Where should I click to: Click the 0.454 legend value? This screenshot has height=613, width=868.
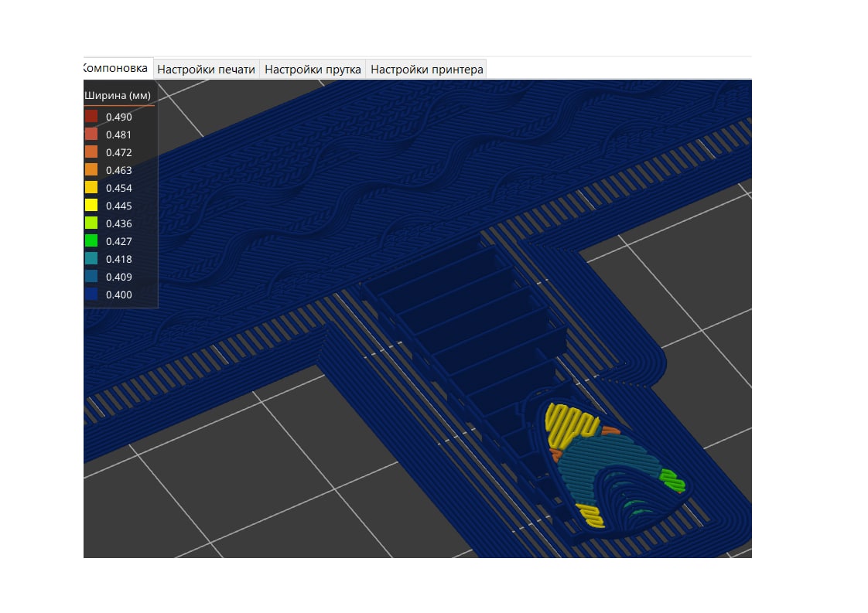(x=119, y=188)
